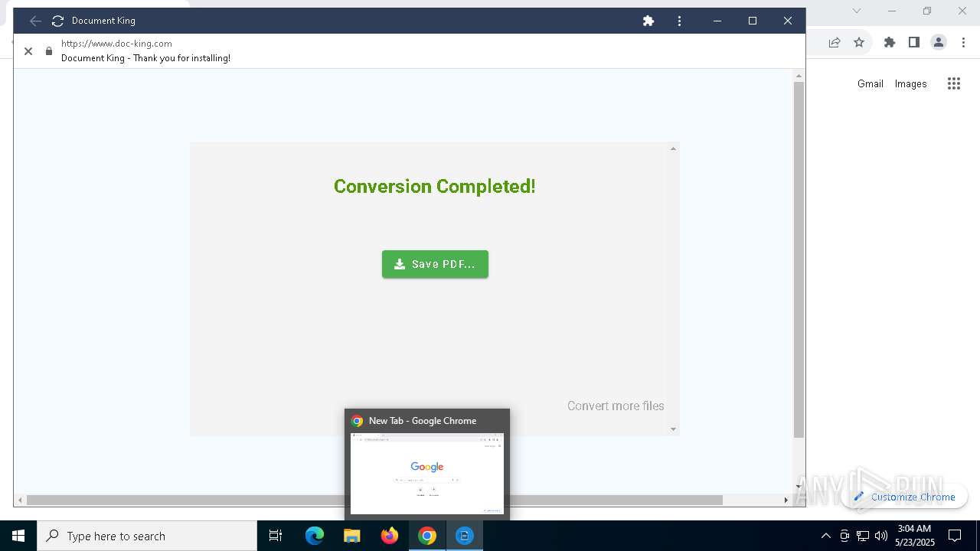Screen dimensions: 980x551
Task: Click Customize Chrome button
Action: [x=904, y=497]
